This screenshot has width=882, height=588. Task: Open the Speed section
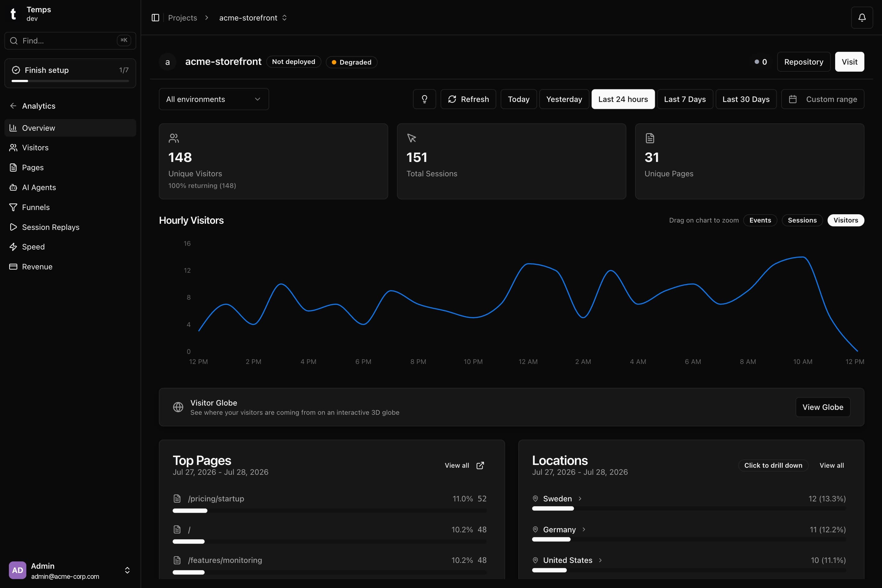(70, 247)
